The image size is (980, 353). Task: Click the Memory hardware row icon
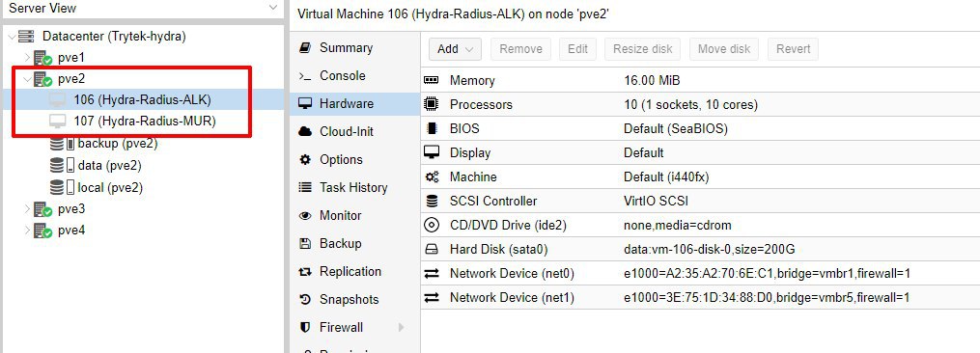click(x=432, y=81)
